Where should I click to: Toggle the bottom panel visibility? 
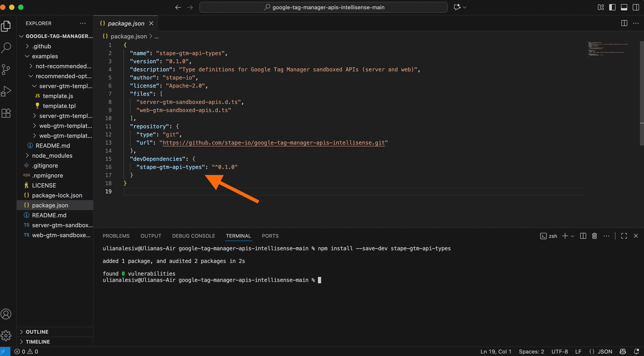click(x=624, y=7)
